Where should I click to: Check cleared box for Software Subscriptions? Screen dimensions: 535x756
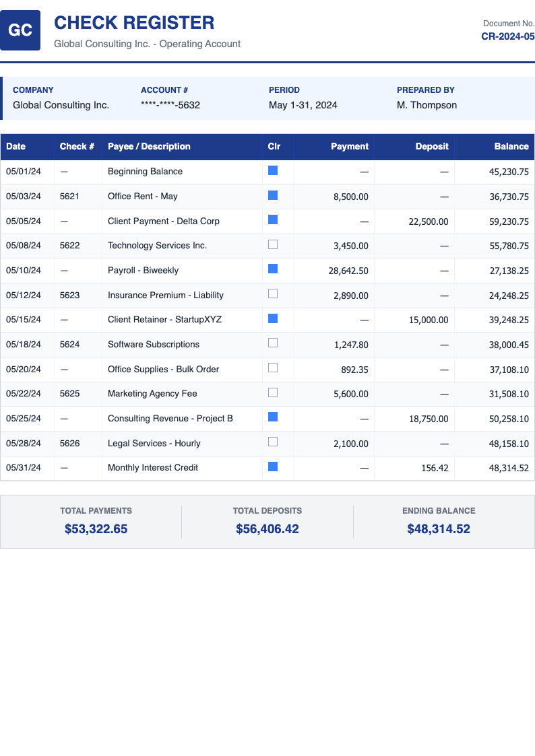273,343
